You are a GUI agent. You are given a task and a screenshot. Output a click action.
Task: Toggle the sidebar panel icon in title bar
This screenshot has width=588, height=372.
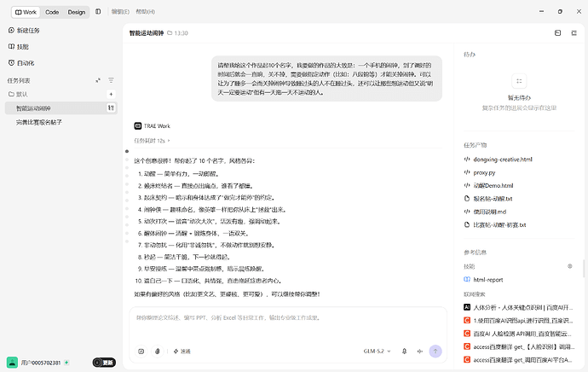(98, 12)
